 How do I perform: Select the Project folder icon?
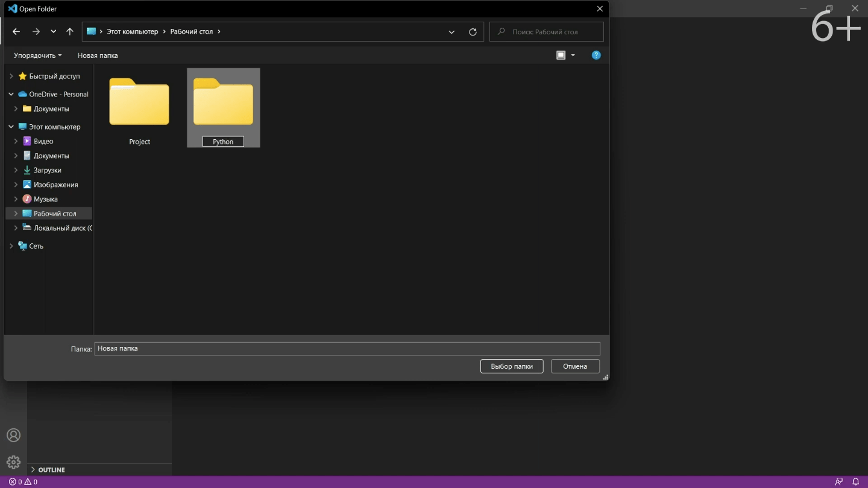point(139,102)
